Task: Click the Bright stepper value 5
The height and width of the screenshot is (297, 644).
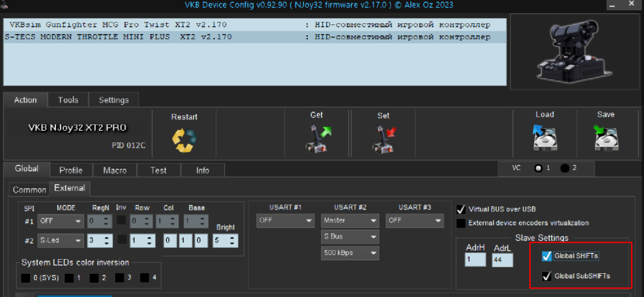Action: 225,240
